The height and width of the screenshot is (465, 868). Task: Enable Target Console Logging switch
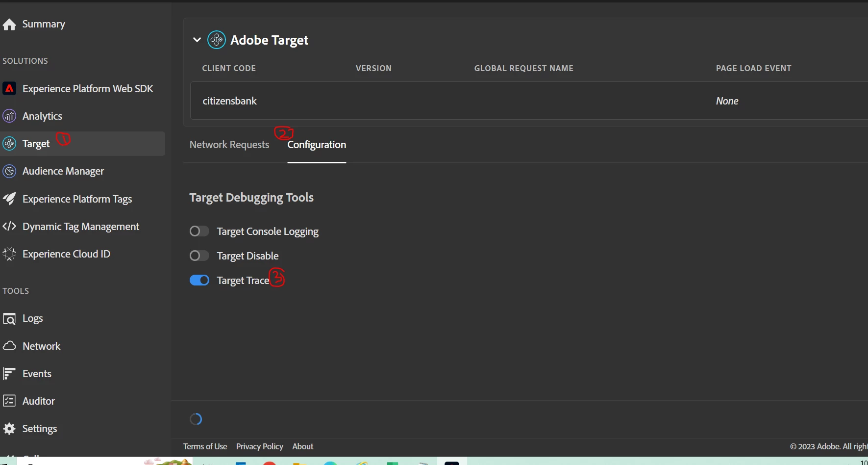click(x=199, y=231)
